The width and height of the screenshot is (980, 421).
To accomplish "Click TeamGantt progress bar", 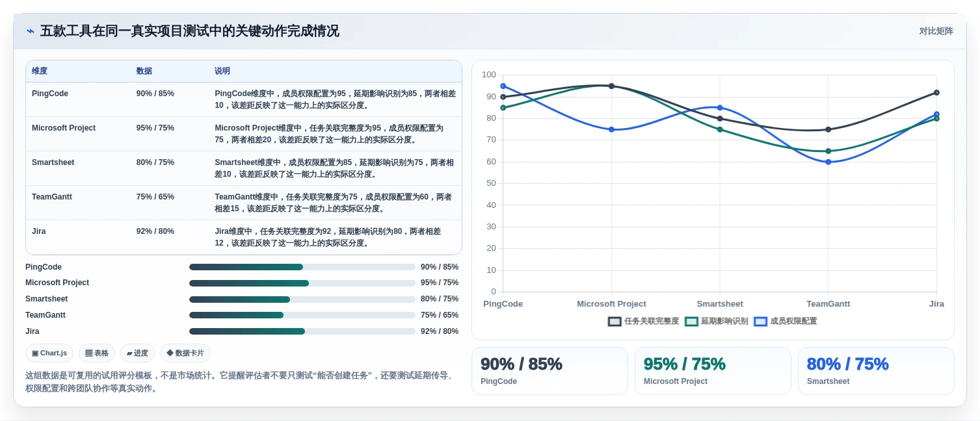I will (302, 315).
